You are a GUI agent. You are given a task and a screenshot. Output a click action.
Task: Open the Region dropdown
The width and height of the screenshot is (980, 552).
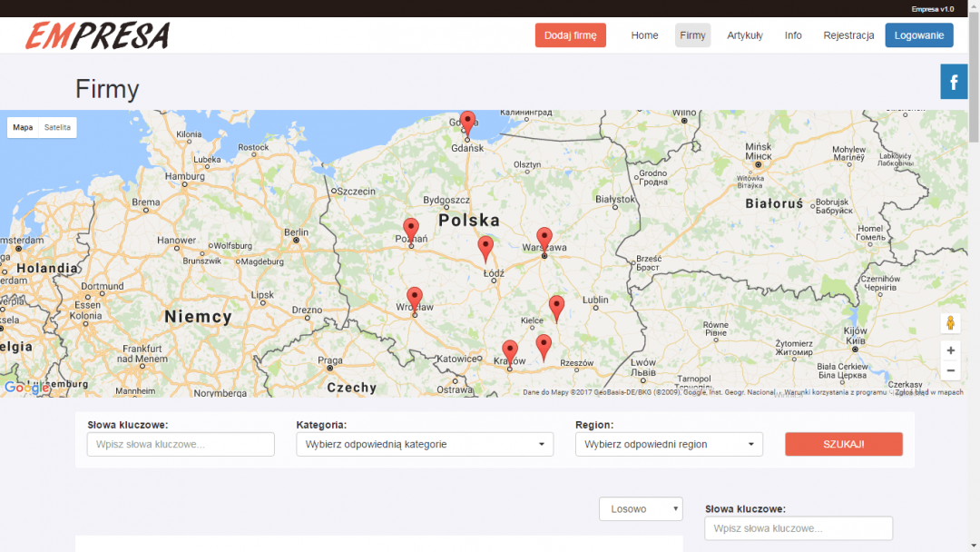tap(669, 444)
